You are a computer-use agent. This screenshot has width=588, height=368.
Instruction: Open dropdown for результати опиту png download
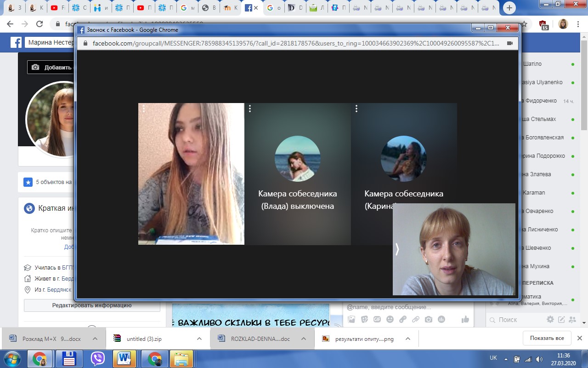pos(408,339)
